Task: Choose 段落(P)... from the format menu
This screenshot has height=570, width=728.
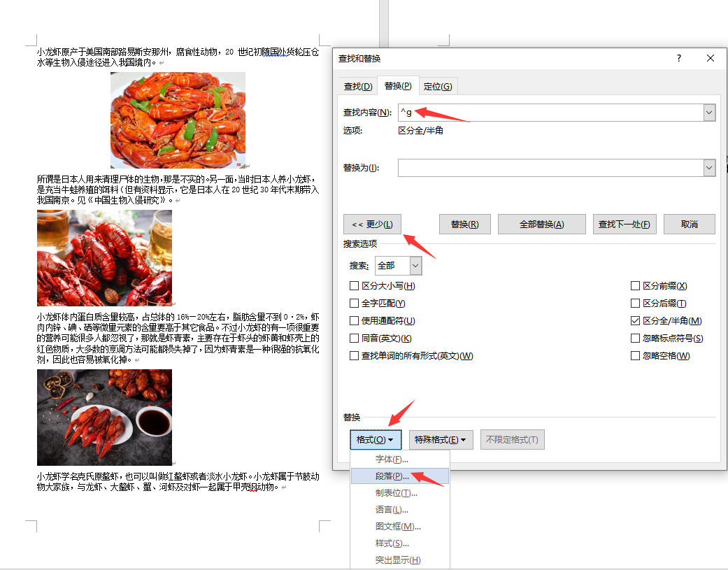Action: click(x=400, y=476)
